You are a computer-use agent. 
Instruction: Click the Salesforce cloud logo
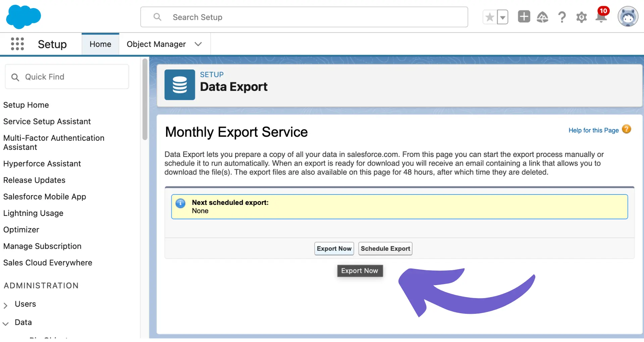(x=23, y=17)
